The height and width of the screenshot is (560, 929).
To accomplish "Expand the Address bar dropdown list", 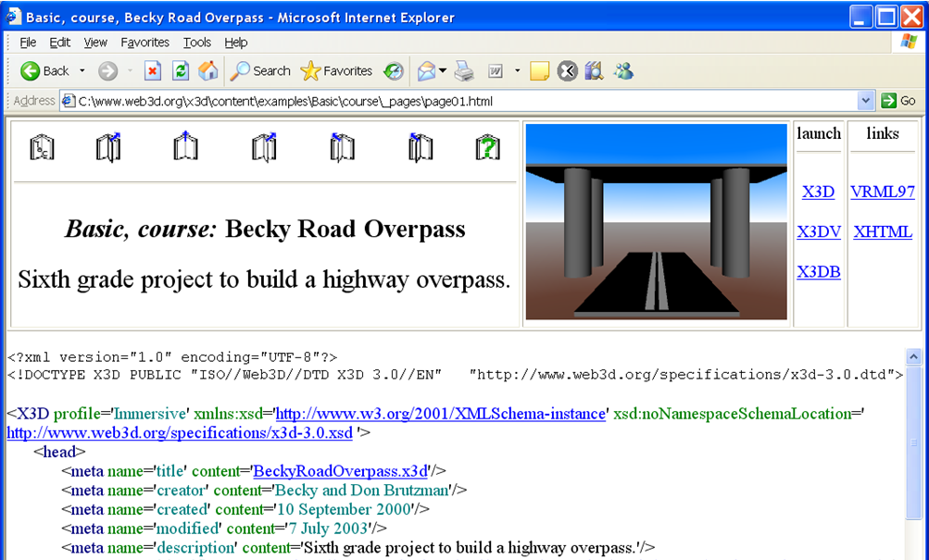I will pyautogui.click(x=866, y=101).
